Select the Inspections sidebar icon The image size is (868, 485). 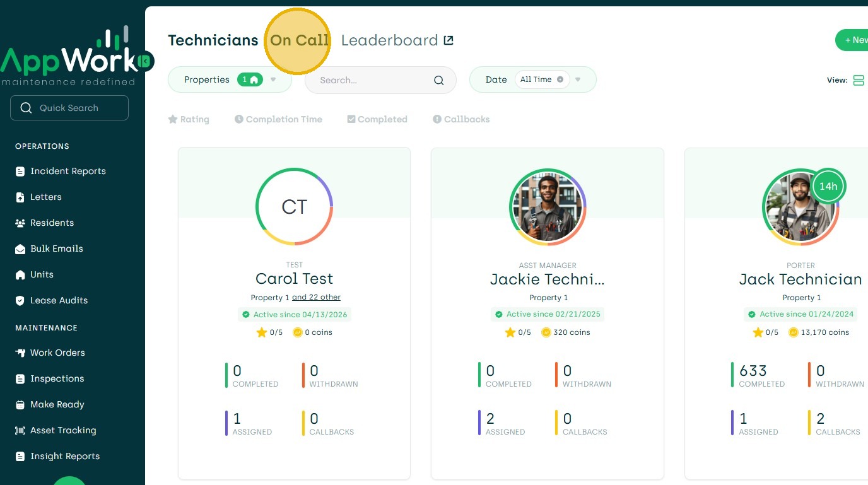[20, 379]
